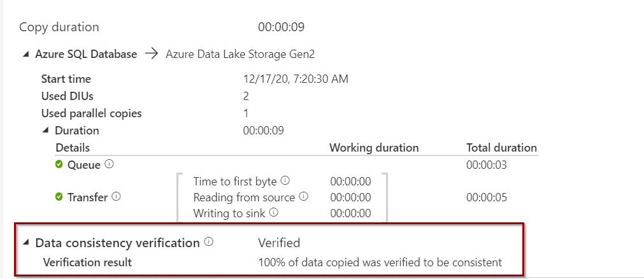Click the Verified status text

pyautogui.click(x=279, y=243)
